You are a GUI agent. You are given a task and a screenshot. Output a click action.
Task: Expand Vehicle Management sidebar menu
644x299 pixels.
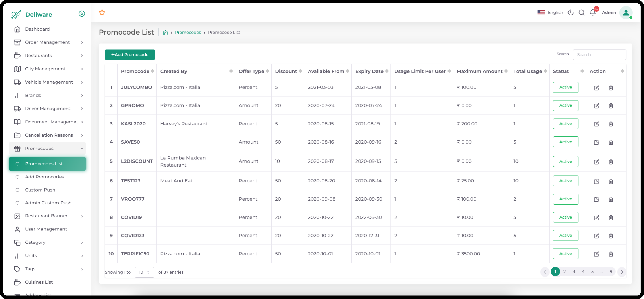pyautogui.click(x=48, y=82)
